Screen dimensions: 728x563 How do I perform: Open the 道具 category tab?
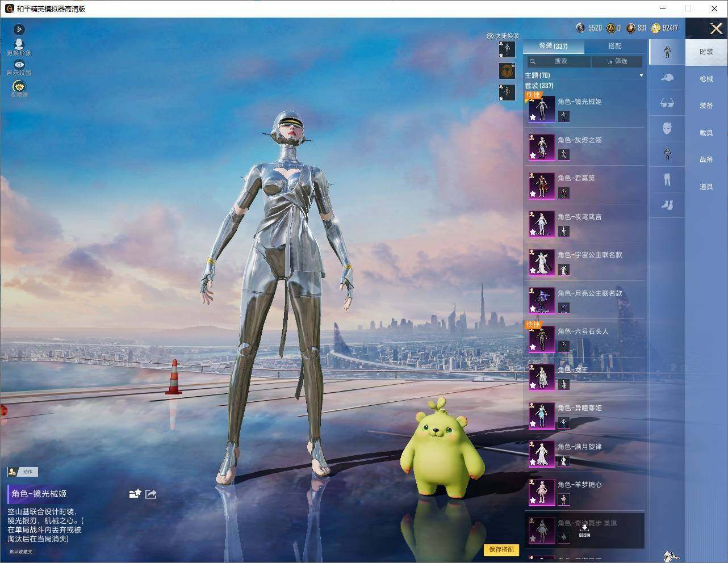coord(706,187)
